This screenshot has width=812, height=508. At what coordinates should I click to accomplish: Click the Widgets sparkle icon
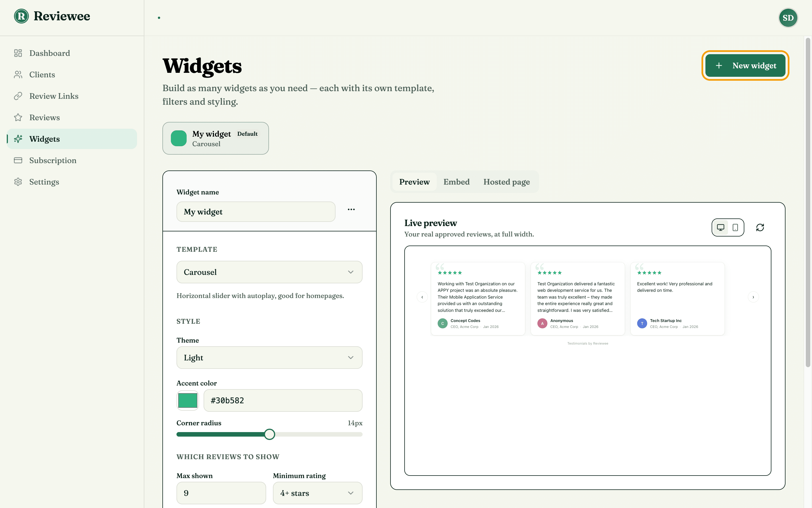[18, 139]
